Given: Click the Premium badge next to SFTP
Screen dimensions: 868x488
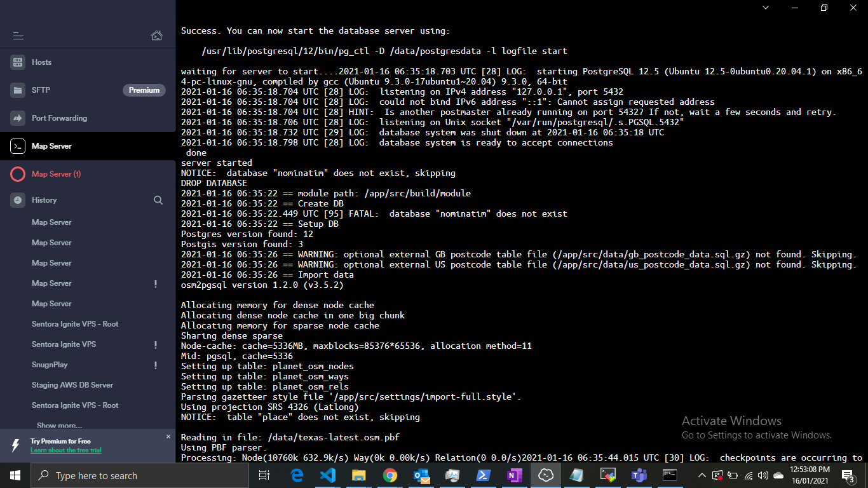Looking at the screenshot, I should point(144,90).
